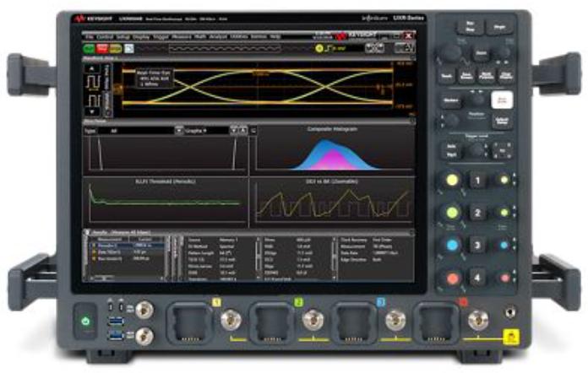Screen dimensions: 588x373
Task: Click the up arrow above the waveform sidebar
Action: [92, 68]
